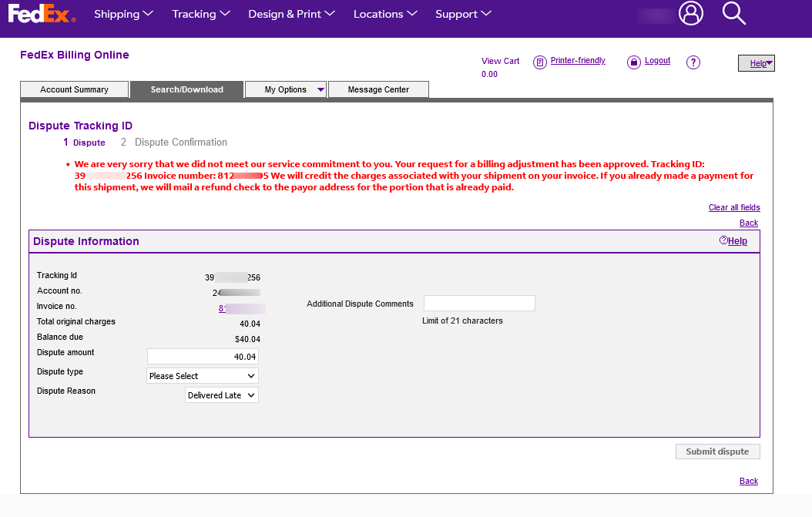Click the Additional Dispute Comments field
Screen dimensions: 812x517
(x=479, y=304)
